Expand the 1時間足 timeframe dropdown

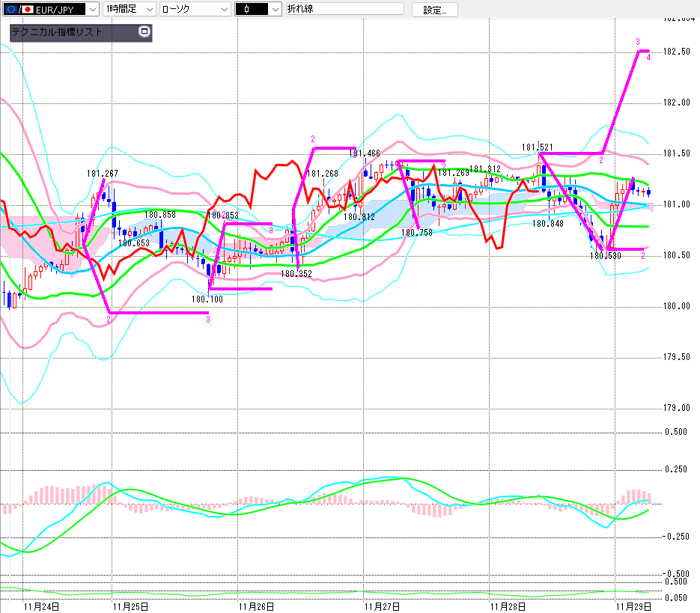pyautogui.click(x=148, y=9)
